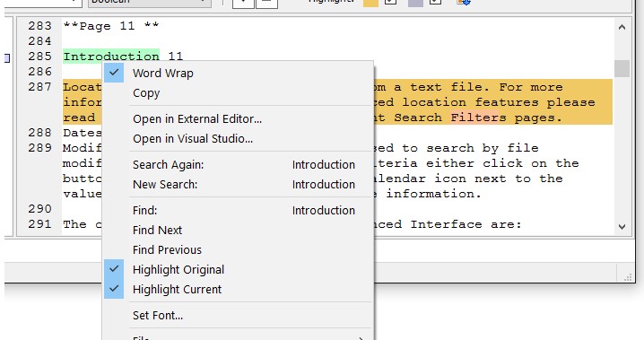Viewport: 644px width, 340px height.
Task: Click the orange highlighter color swatch
Action: (x=370, y=3)
